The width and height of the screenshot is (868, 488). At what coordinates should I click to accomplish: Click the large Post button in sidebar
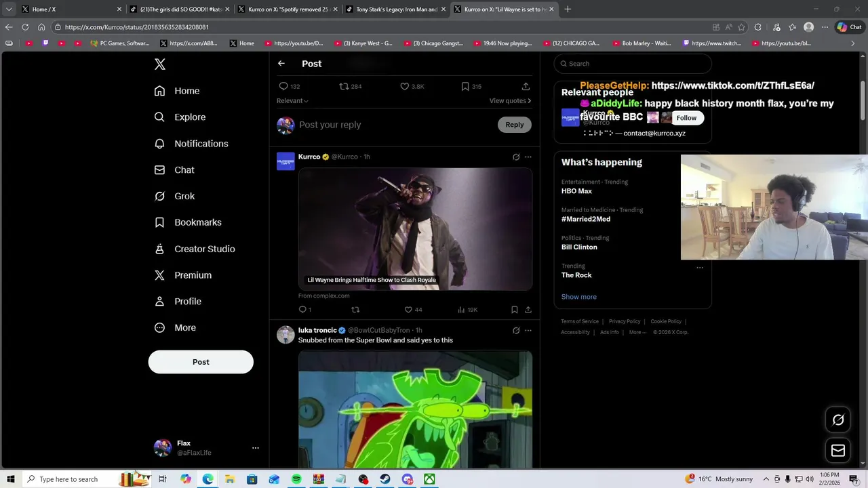[x=201, y=362]
